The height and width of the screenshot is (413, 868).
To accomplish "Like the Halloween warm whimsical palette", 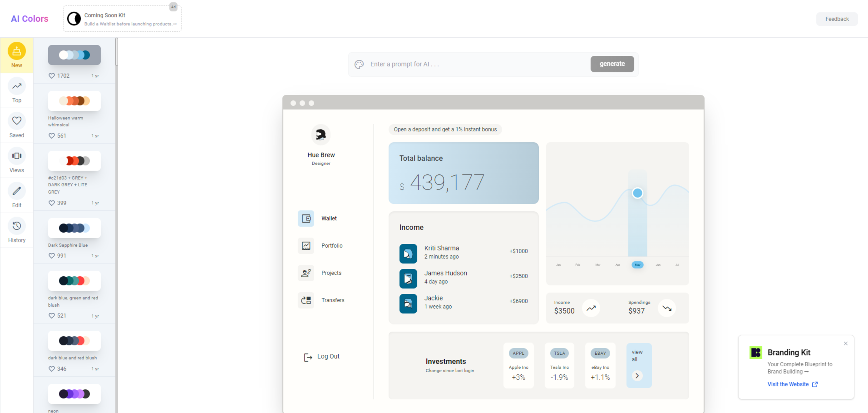I will (x=52, y=135).
